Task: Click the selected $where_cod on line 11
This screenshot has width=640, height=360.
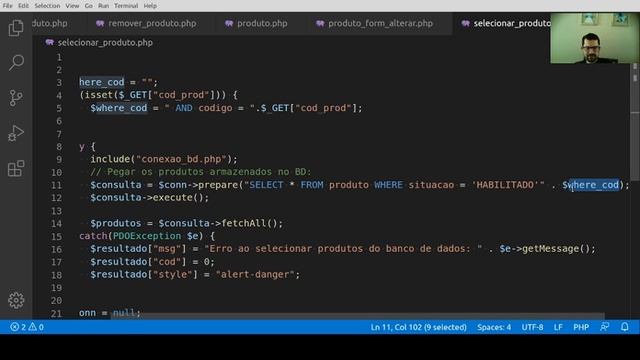Action: pos(591,185)
